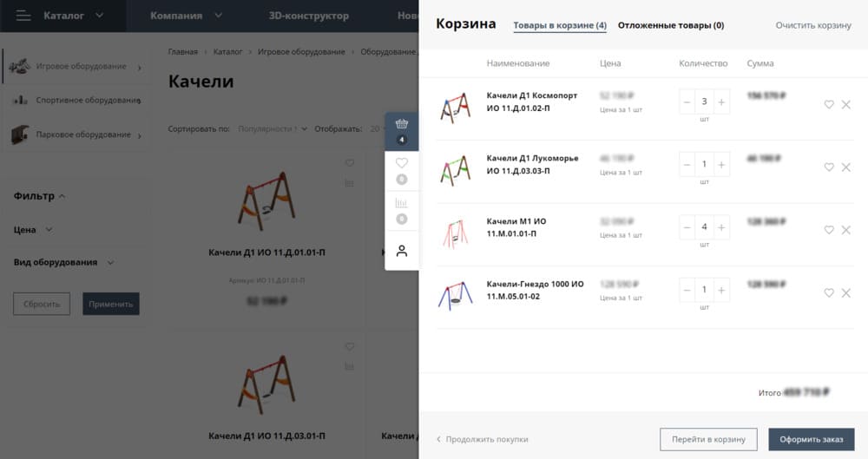Decrease quantity of Качели М1 ИО

tap(687, 227)
